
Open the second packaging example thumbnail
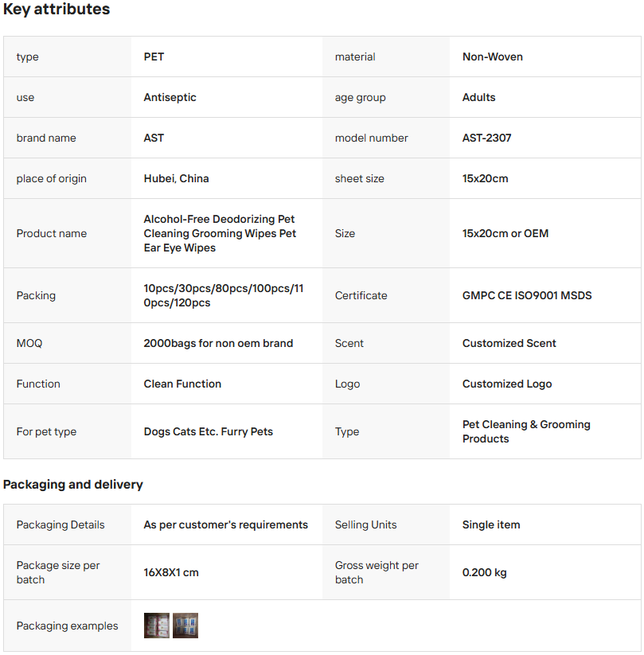coord(185,626)
